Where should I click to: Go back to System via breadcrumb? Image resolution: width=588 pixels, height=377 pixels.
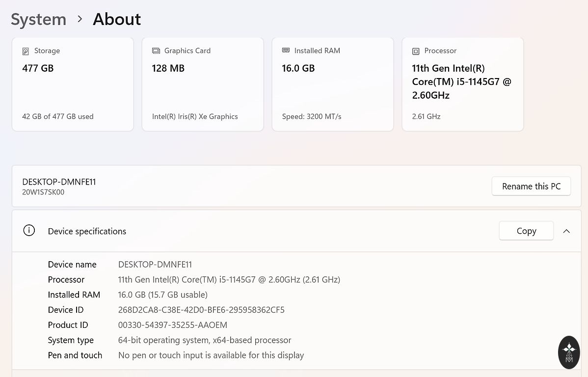(38, 20)
